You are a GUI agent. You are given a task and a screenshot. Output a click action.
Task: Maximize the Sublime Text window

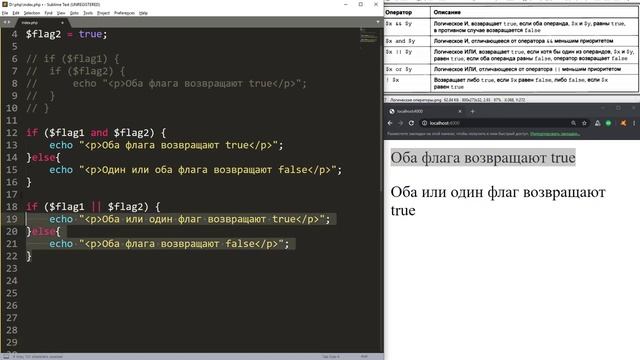click(x=361, y=4)
